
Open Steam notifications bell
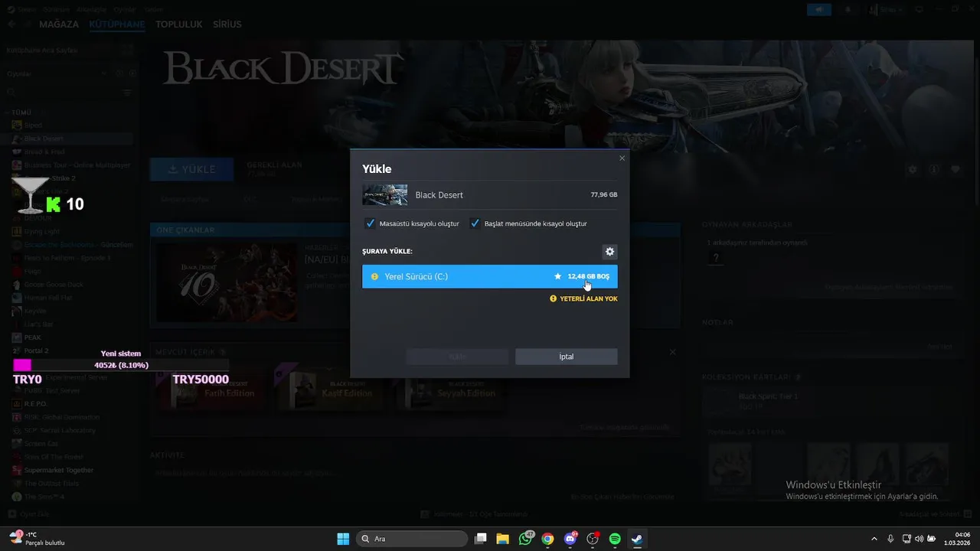coord(848,10)
